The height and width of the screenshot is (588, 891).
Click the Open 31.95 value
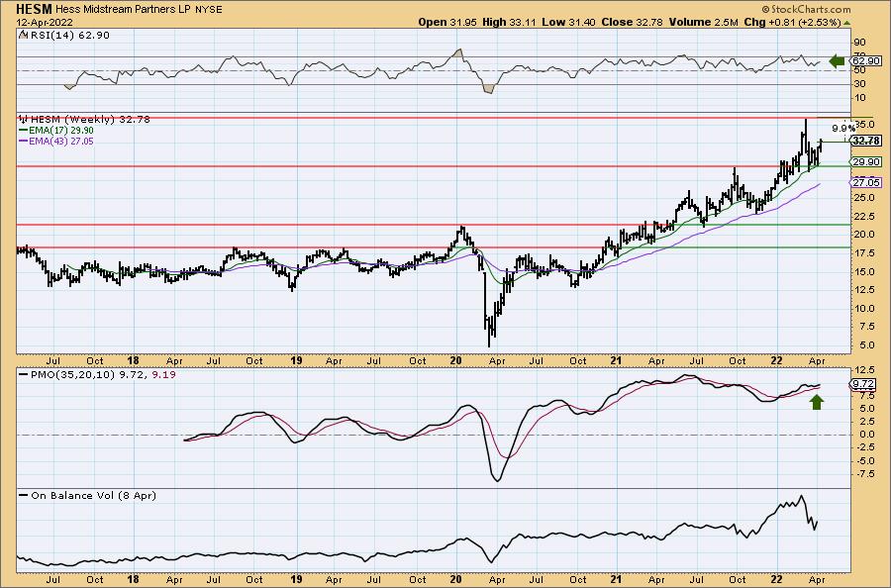pos(447,22)
